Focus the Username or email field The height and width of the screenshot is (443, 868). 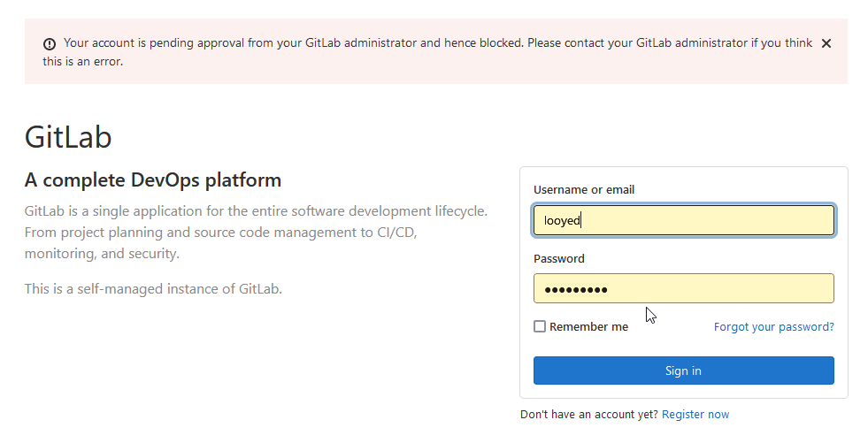pos(683,221)
